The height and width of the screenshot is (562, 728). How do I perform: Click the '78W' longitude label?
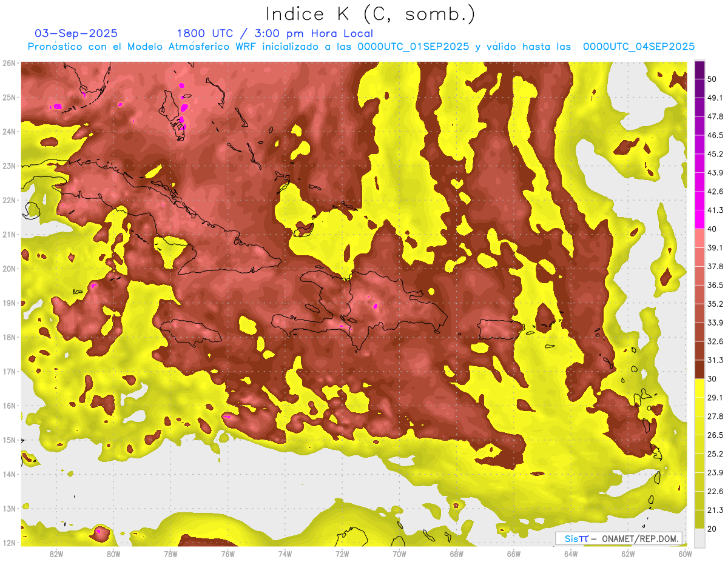coord(170,554)
